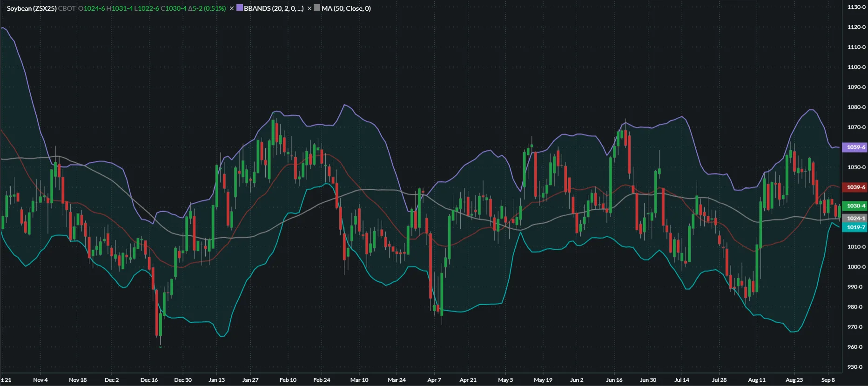Click the Apr 7 date on time axis

(x=434, y=380)
